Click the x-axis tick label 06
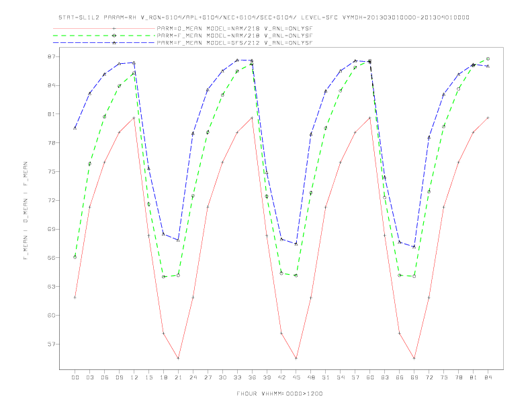This screenshot has height=411, width=532. click(x=105, y=377)
